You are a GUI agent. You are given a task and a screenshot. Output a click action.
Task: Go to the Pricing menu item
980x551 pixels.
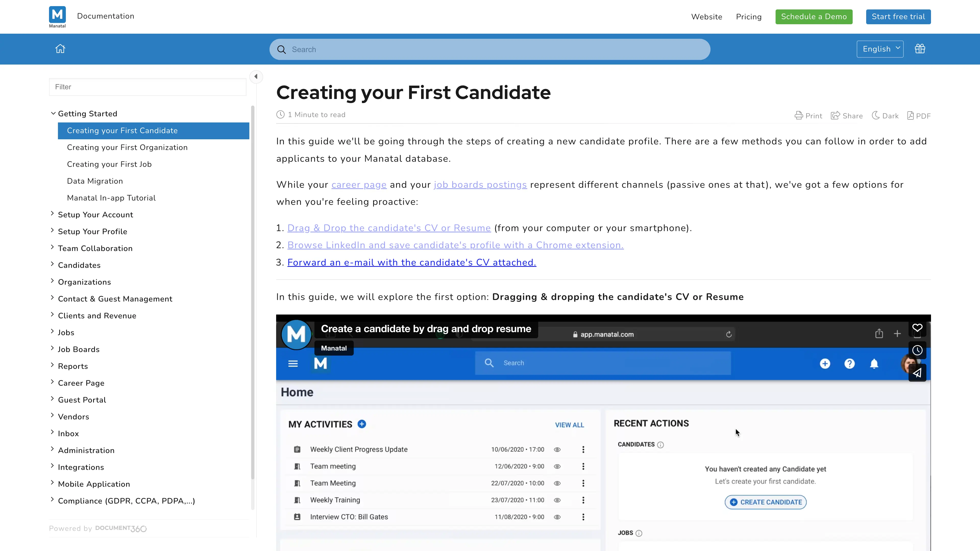click(748, 17)
